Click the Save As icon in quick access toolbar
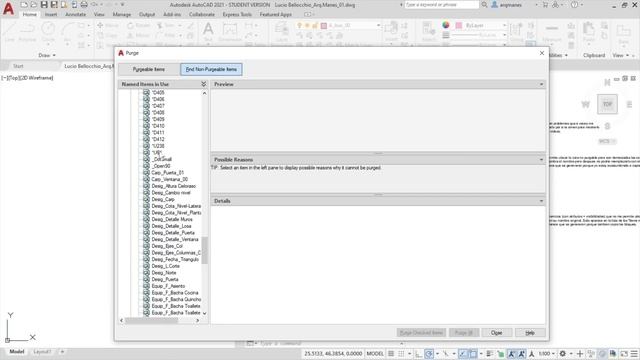This screenshot has height=360, width=640. coord(54,5)
